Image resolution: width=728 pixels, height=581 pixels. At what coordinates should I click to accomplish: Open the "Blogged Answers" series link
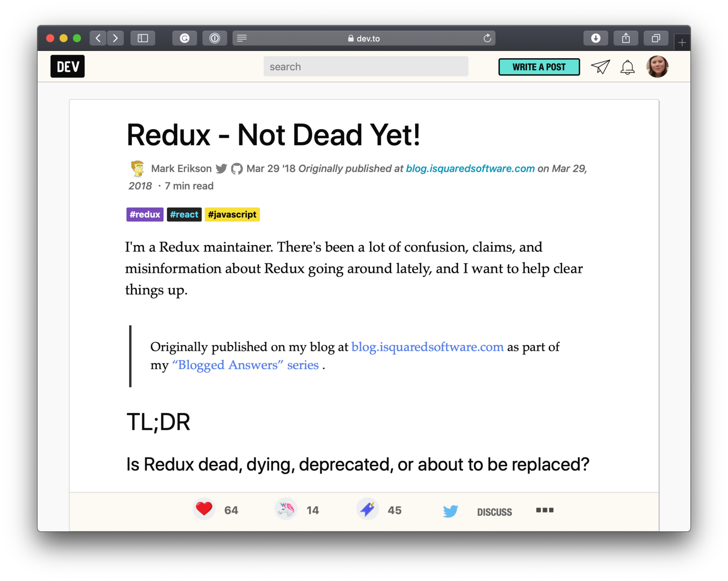[246, 365]
